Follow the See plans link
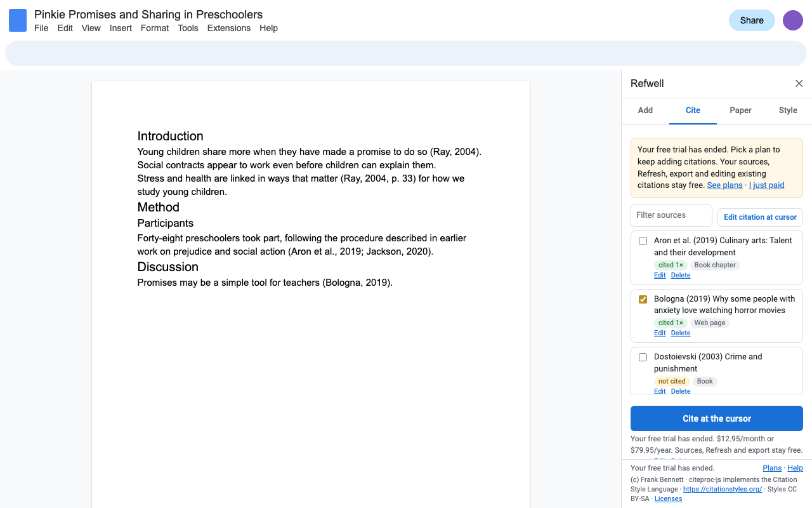This screenshot has height=508, width=812. click(724, 185)
